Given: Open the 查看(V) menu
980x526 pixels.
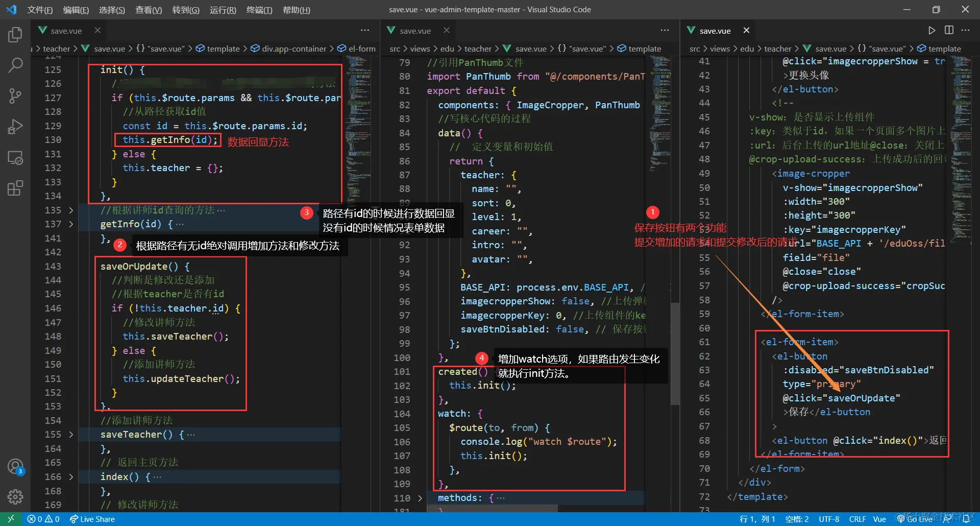Looking at the screenshot, I should 149,10.
